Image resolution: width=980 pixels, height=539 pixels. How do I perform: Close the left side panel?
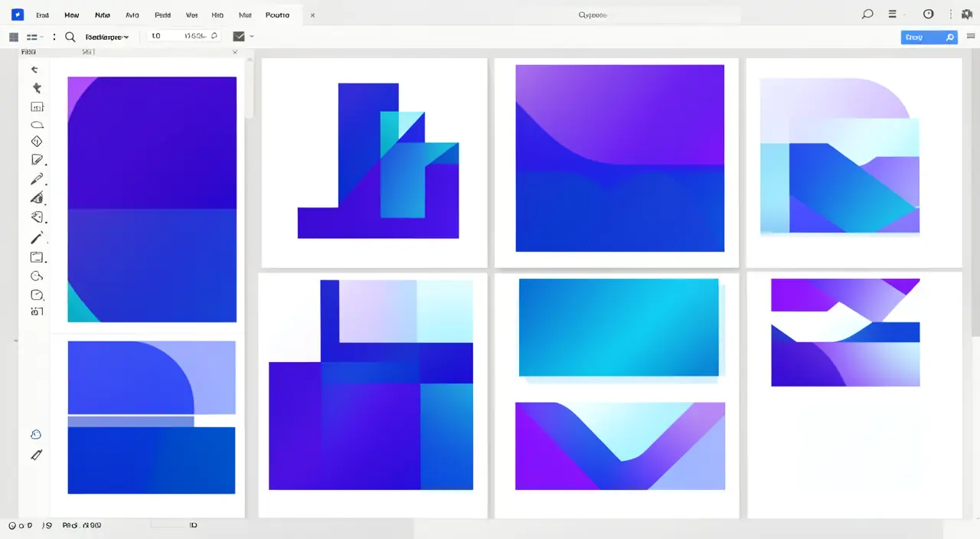235,52
